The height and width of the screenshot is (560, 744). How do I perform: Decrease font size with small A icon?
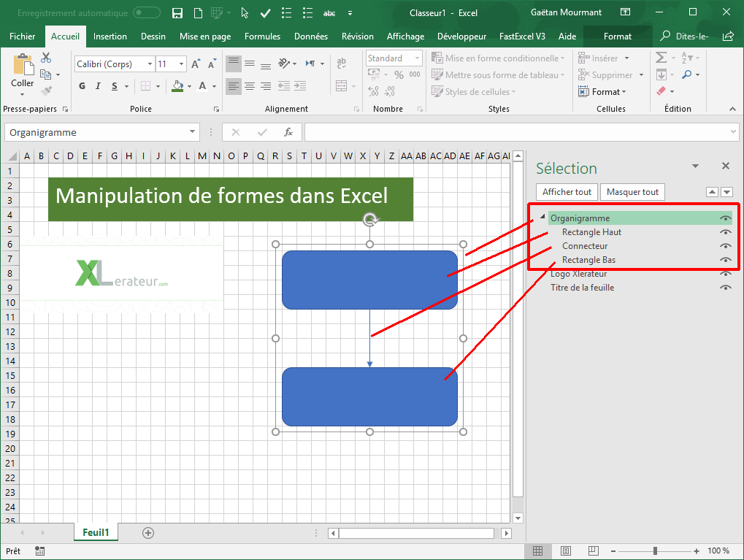coord(212,64)
